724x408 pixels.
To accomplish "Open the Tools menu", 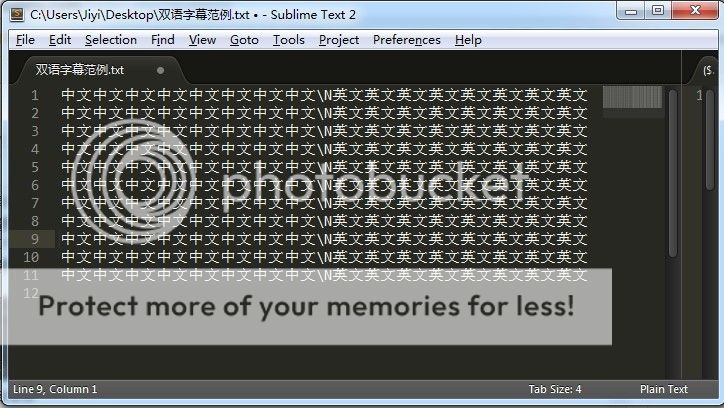I will pos(289,40).
